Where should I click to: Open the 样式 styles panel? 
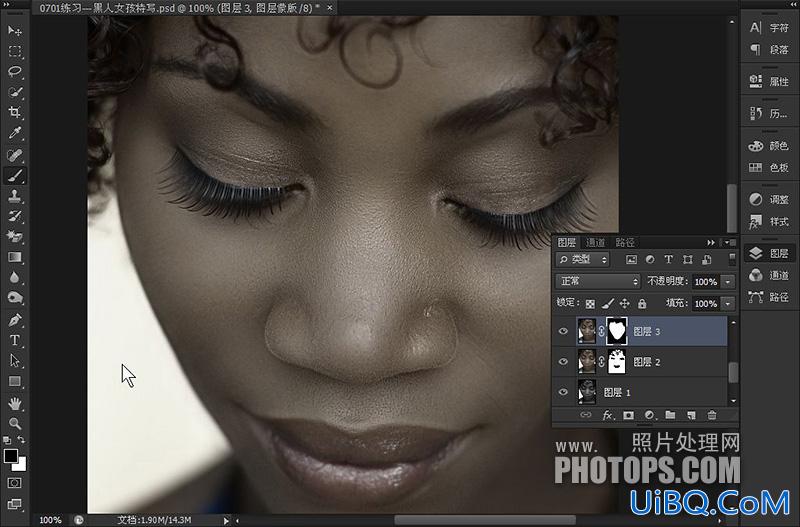click(x=769, y=221)
